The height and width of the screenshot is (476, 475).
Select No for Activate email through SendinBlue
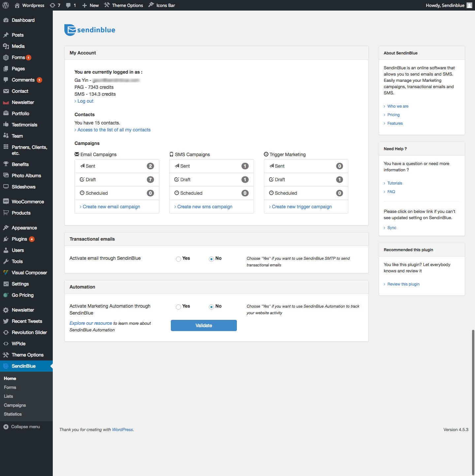tap(211, 259)
